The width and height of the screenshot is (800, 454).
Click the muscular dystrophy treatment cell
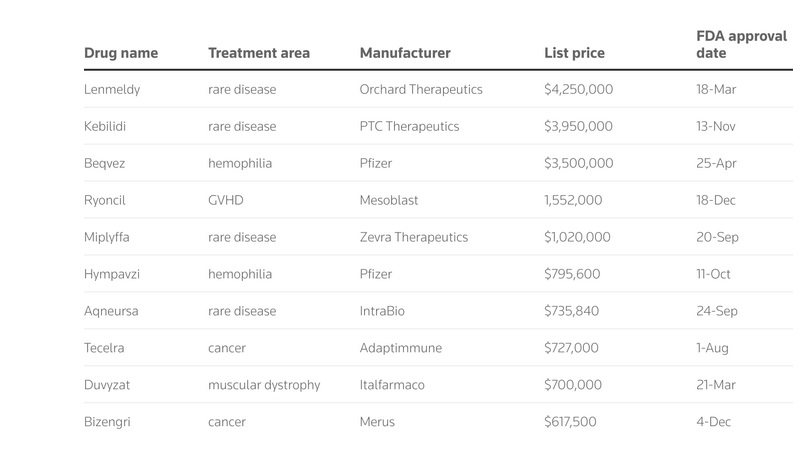tap(264, 385)
